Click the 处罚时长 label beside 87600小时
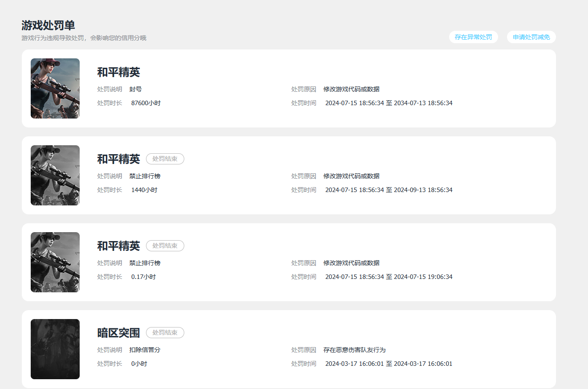This screenshot has height=389, width=588. (x=109, y=103)
